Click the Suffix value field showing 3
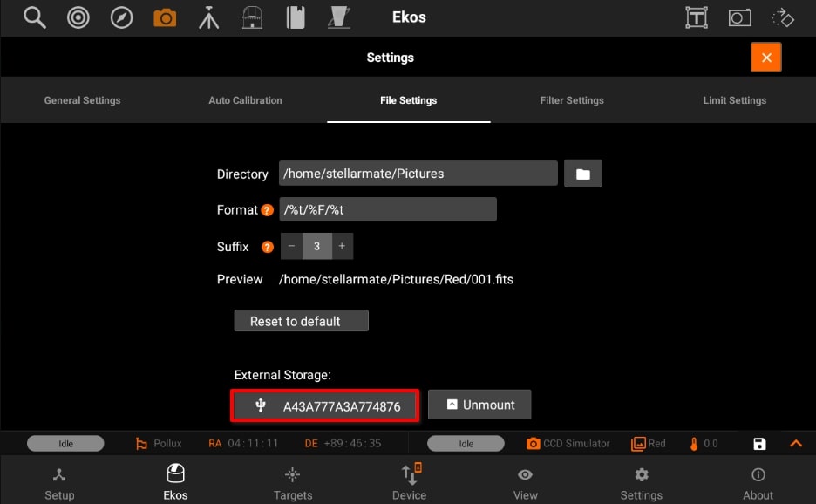 [316, 246]
